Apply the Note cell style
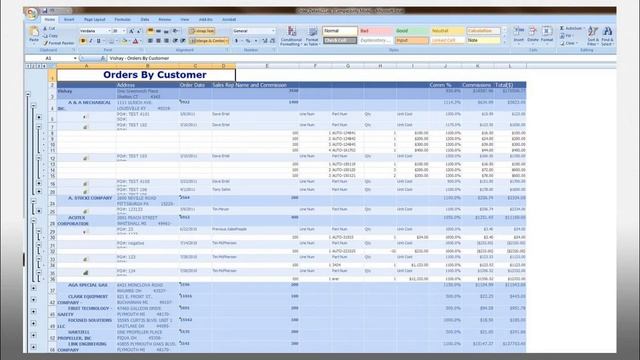The height and width of the screenshot is (360, 640). [x=484, y=40]
